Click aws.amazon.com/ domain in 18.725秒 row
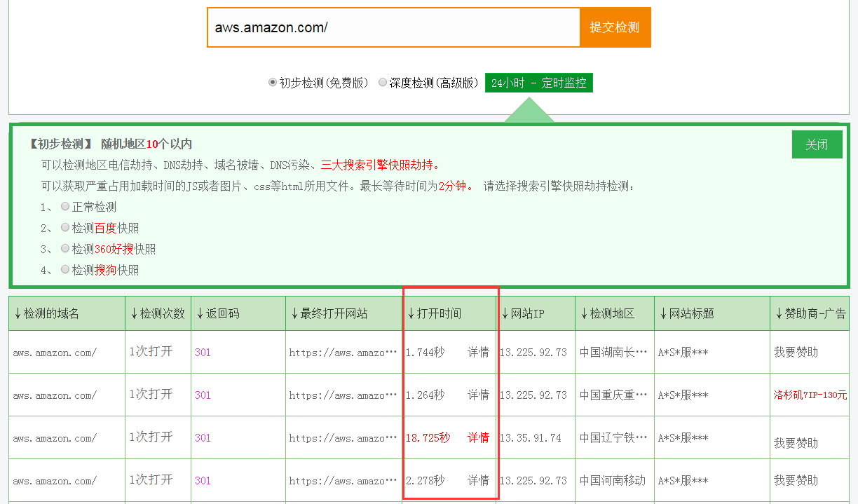 pos(55,438)
